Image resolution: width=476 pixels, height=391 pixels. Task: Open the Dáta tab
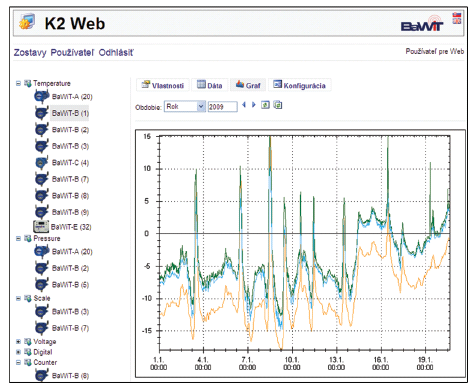click(210, 85)
